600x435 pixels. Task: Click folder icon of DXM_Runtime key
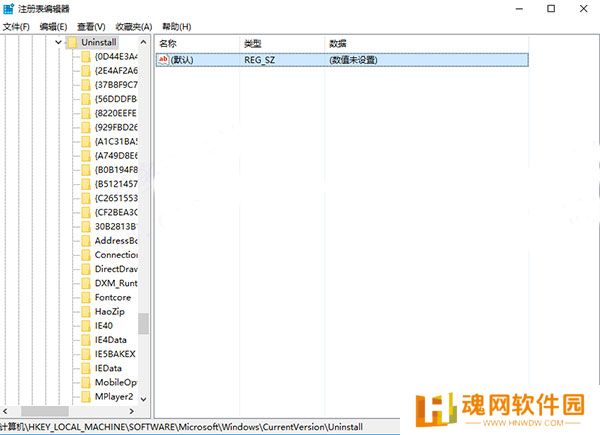(86, 283)
